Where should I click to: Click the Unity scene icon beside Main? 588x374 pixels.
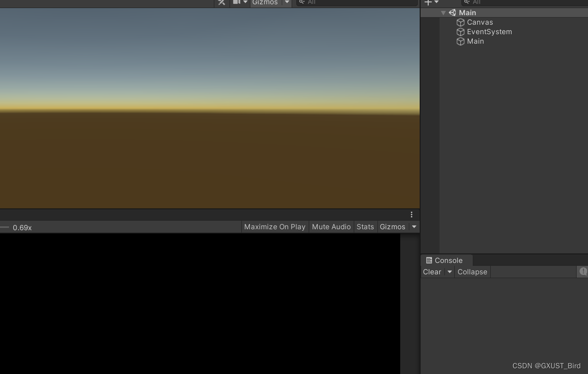click(451, 13)
